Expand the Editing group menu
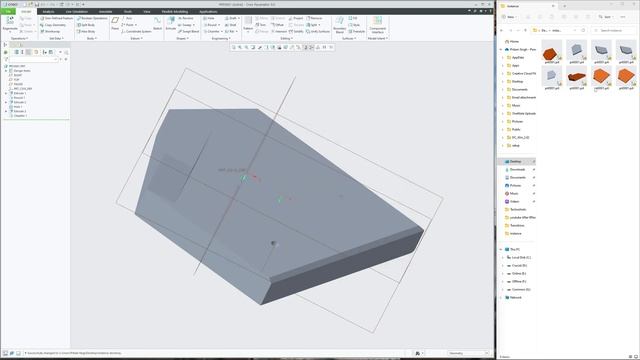640x360 pixels. pyautogui.click(x=286, y=38)
